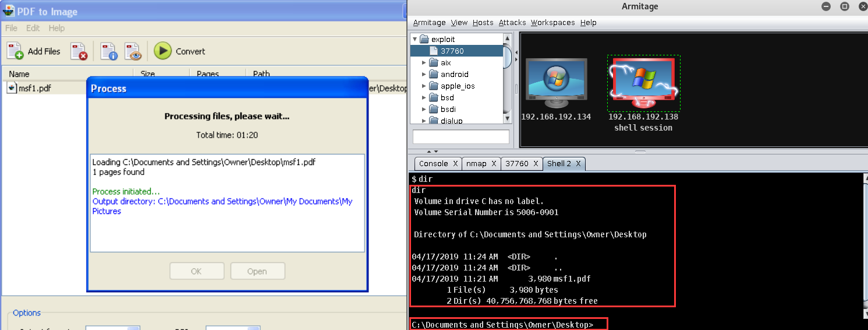Click the PDF to Image title bar app icon
Image resolution: width=868 pixels, height=330 pixels.
point(8,10)
